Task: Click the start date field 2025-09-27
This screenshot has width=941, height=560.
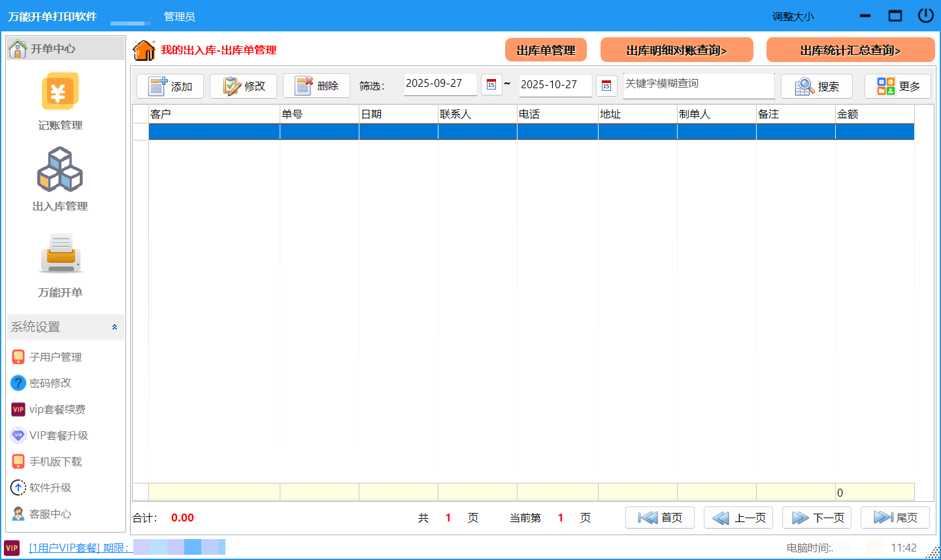Action: tap(440, 84)
